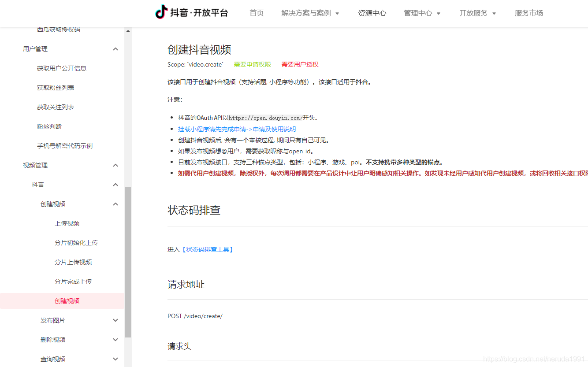This screenshot has width=588, height=367.
Task: Expand the 查询视频 group chevron
Action: pyautogui.click(x=115, y=359)
